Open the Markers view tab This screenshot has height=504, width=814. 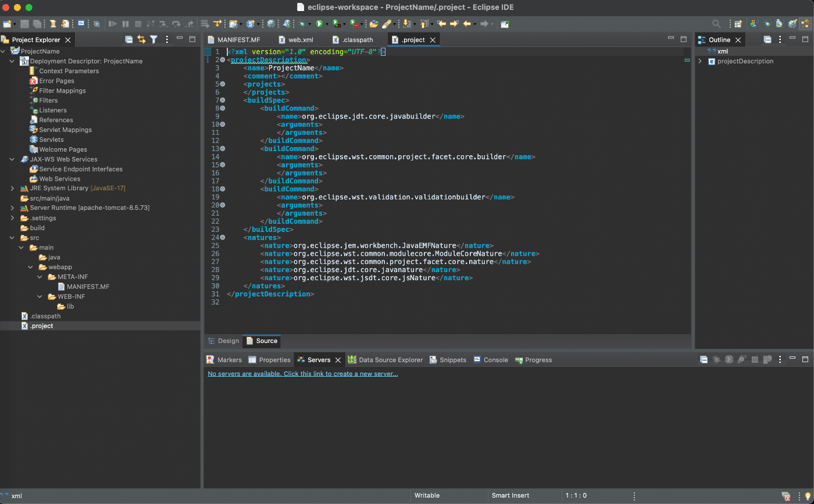[x=224, y=360]
